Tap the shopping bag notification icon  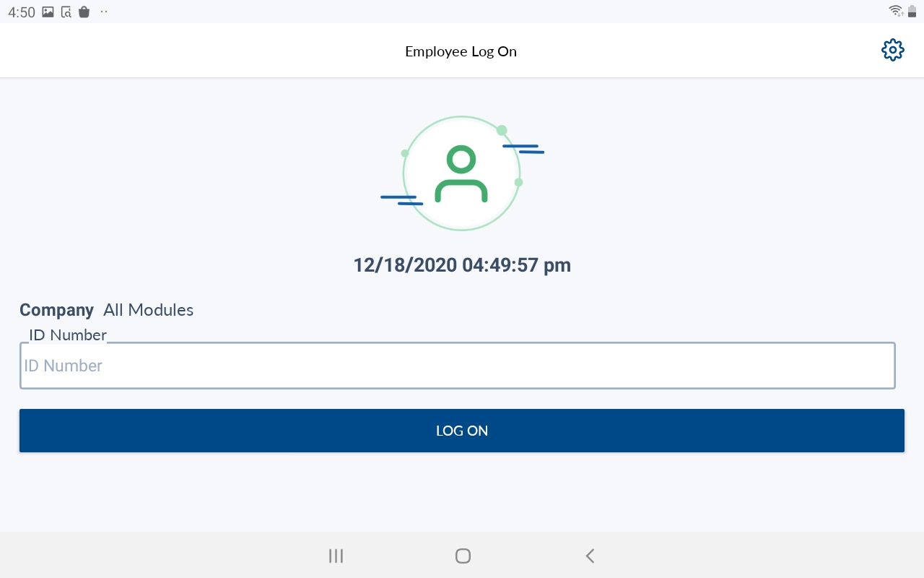[x=84, y=12]
